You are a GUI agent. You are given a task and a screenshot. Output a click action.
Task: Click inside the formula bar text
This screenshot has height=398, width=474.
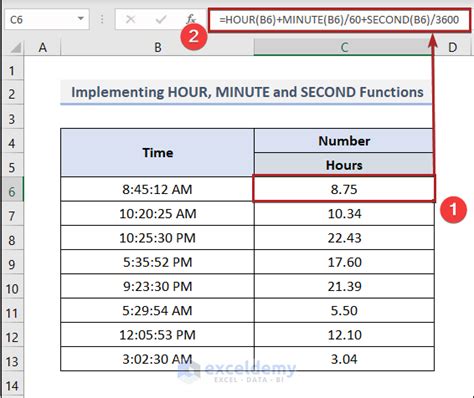coord(339,20)
